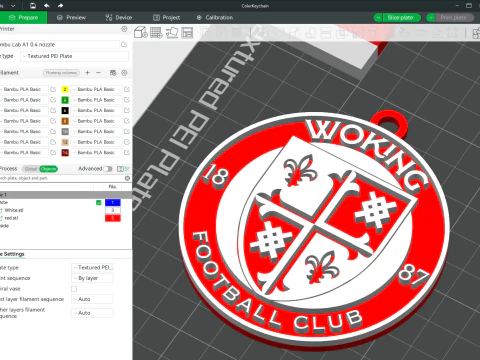Viewport: 480px width, 360px height.
Task: Open the Preview tab
Action: click(x=71, y=17)
